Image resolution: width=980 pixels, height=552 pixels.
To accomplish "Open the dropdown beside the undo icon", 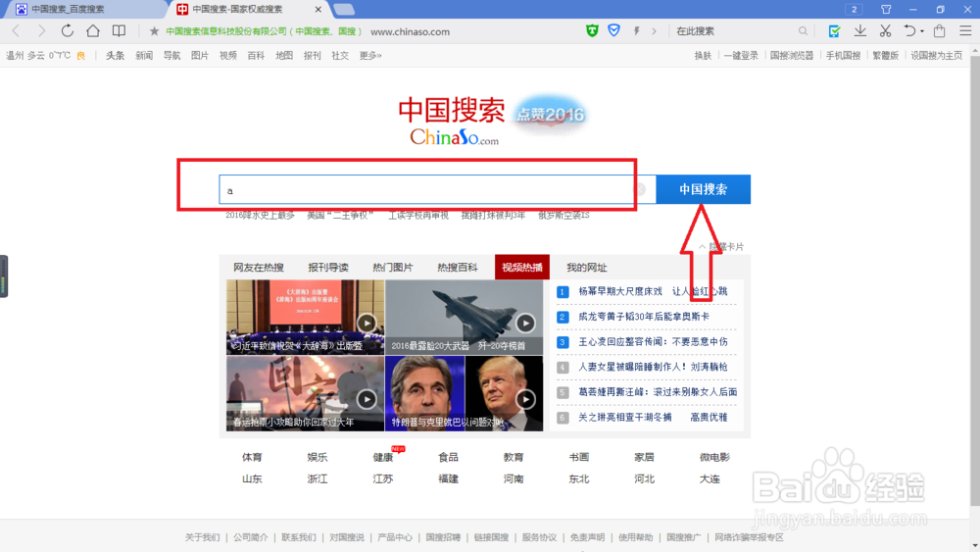I will coord(922,31).
